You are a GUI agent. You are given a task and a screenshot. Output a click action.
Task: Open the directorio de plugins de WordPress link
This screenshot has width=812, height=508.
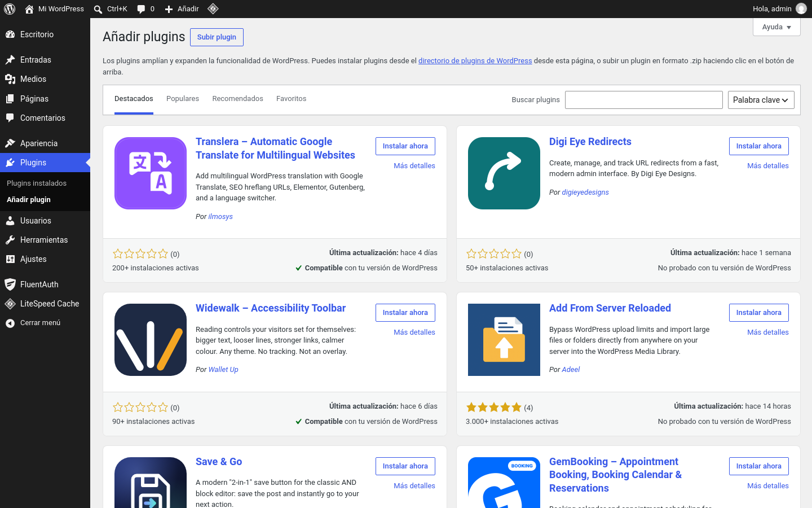click(475, 61)
